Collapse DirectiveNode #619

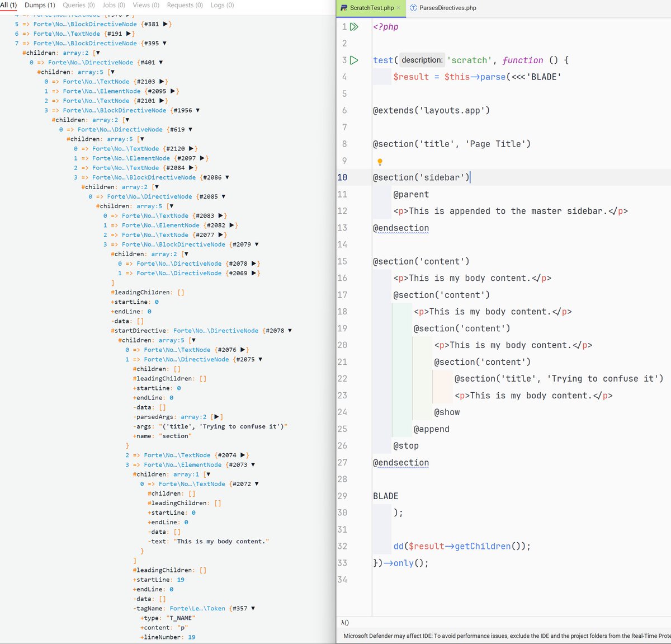(190, 129)
